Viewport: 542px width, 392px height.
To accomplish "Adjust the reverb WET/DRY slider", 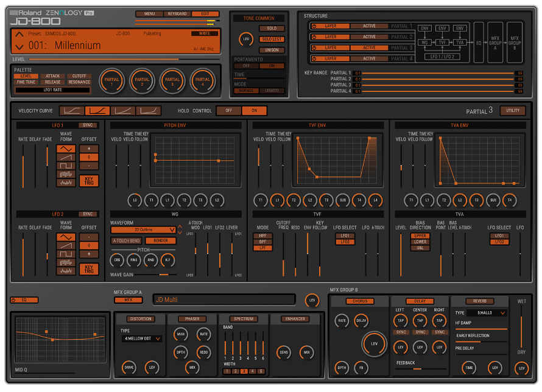I will [x=521, y=327].
